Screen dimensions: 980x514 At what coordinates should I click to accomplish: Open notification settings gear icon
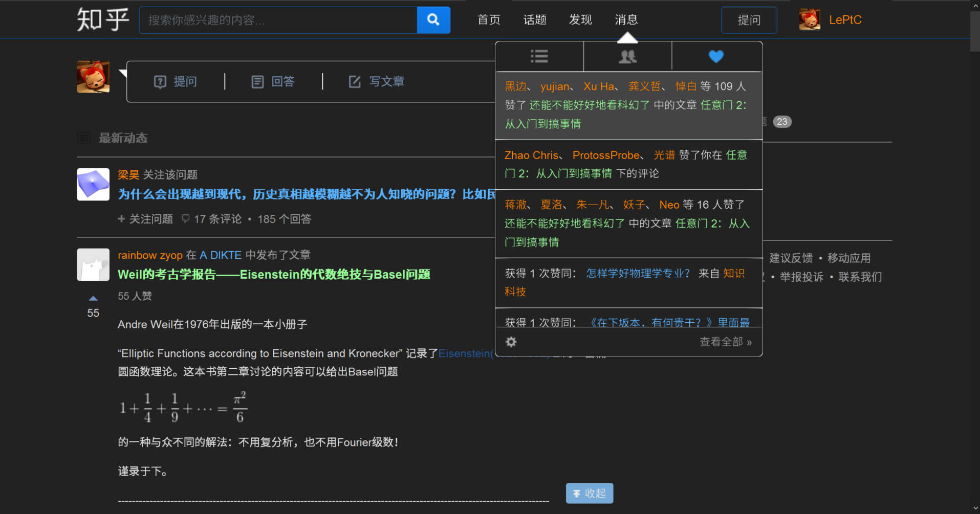(511, 342)
